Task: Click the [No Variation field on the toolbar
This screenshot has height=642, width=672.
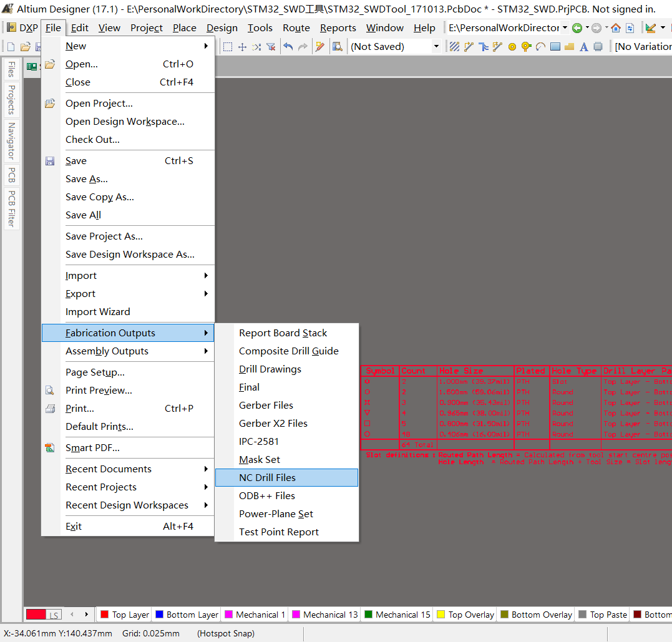Action: 643,46
